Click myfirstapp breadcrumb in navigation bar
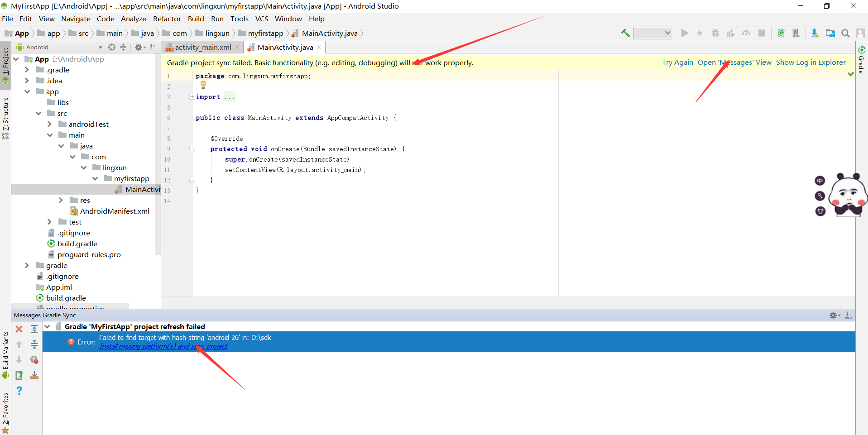868x435 pixels. coord(261,33)
